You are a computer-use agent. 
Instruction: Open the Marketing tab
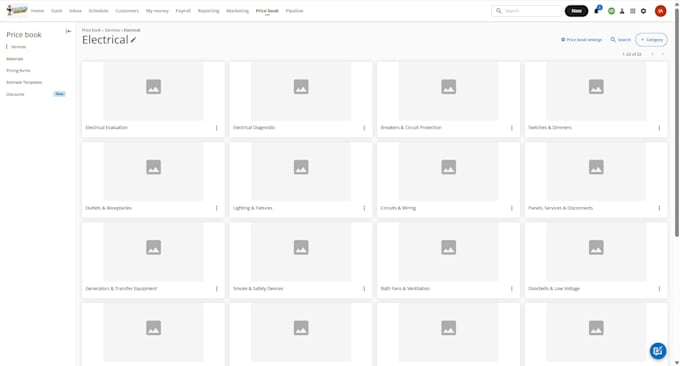[x=238, y=11]
